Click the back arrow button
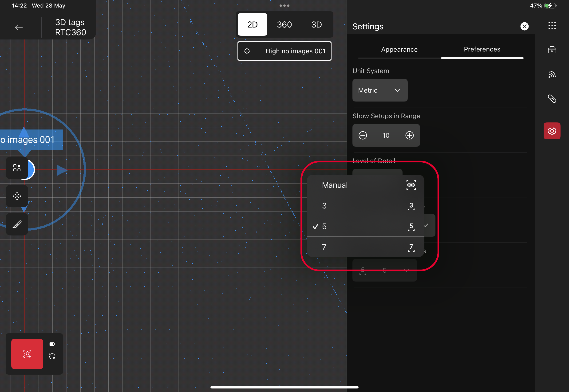The width and height of the screenshot is (569, 392). click(19, 27)
